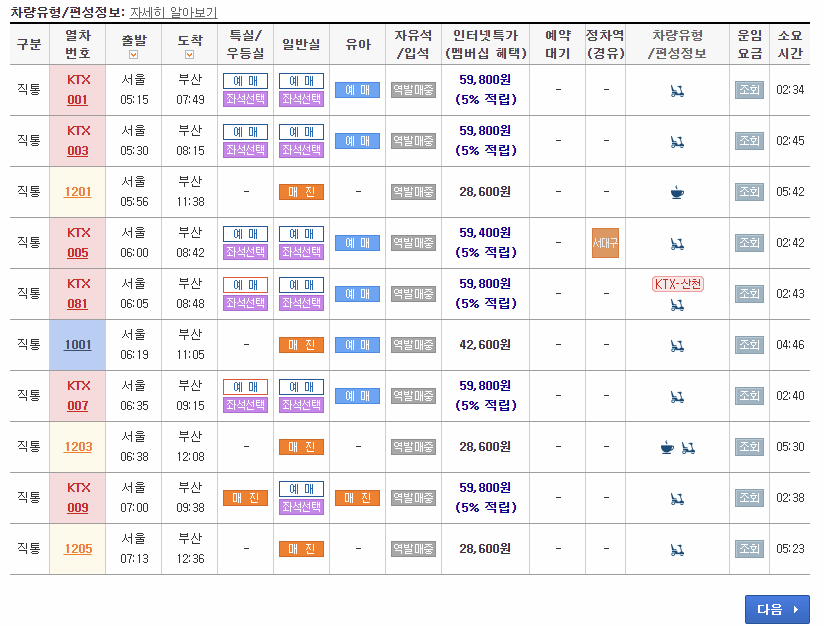Select the wheelchair icon on KTX 009 row
This screenshot has height=626, width=824.
point(676,497)
